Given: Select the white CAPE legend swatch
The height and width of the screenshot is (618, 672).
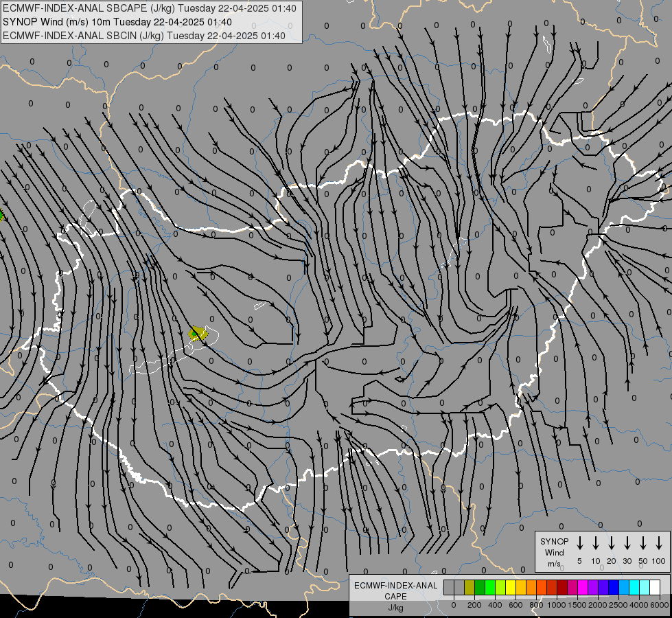Looking at the screenshot, I should point(655,587).
